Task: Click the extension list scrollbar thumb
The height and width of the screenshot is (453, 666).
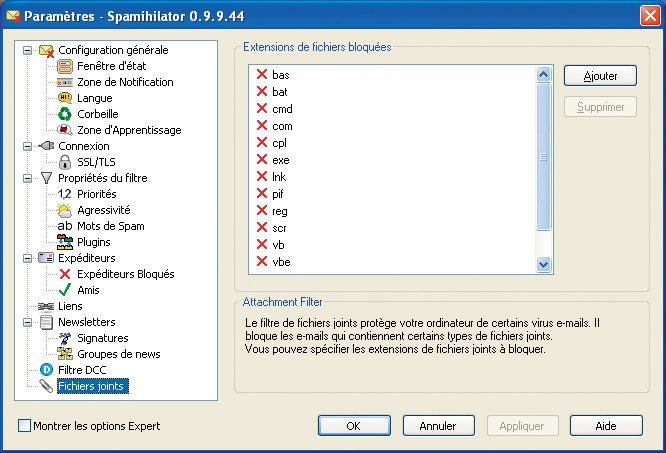Action: (x=543, y=157)
